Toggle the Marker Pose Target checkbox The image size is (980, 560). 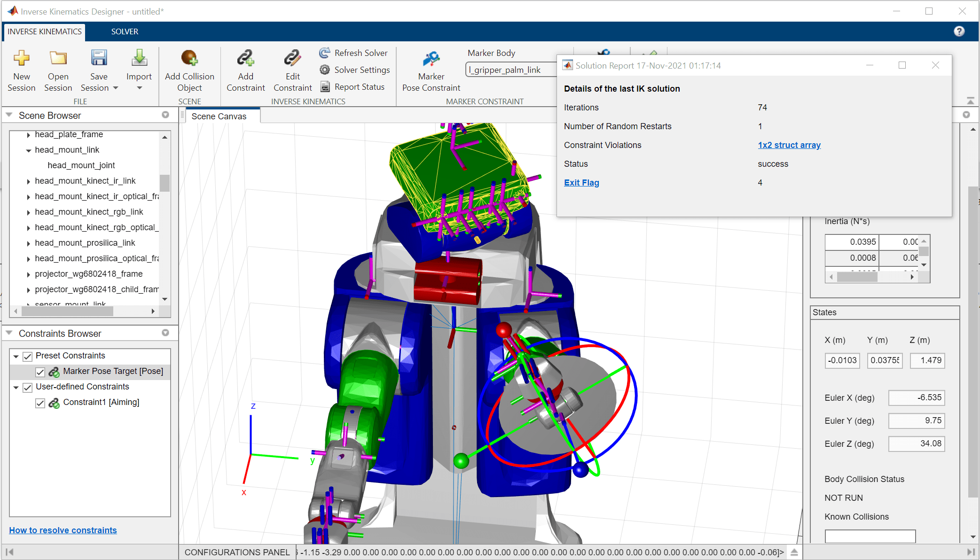point(40,372)
